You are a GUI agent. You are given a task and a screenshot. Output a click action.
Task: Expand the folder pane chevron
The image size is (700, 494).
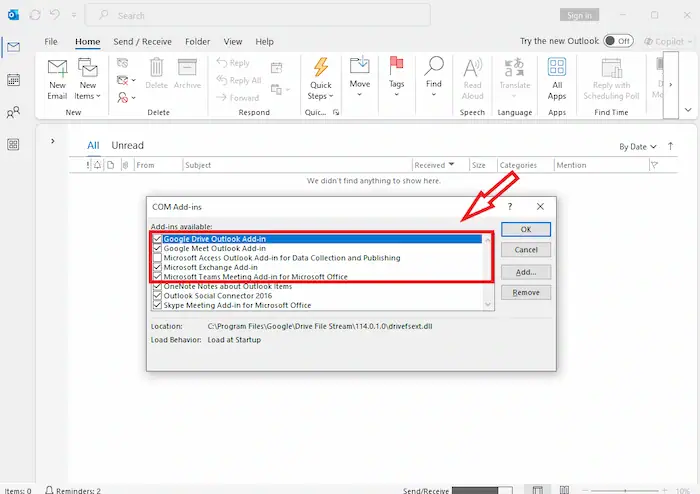click(x=53, y=141)
